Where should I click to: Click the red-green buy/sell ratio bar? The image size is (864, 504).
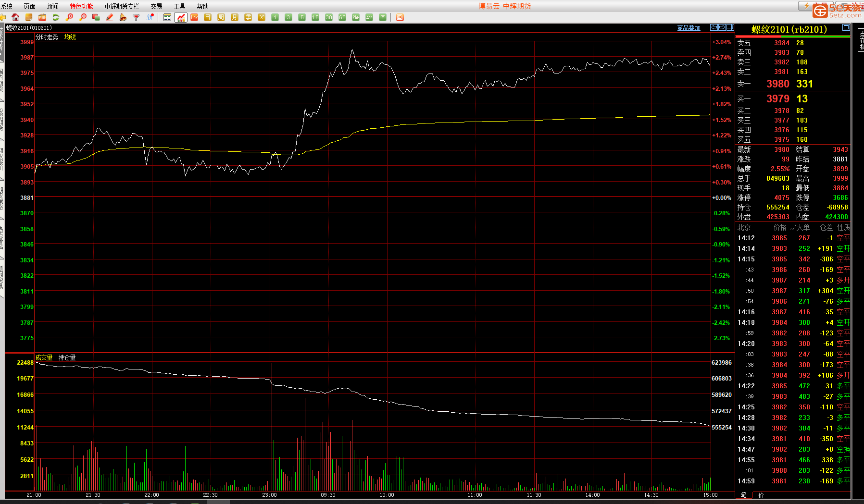click(x=792, y=37)
